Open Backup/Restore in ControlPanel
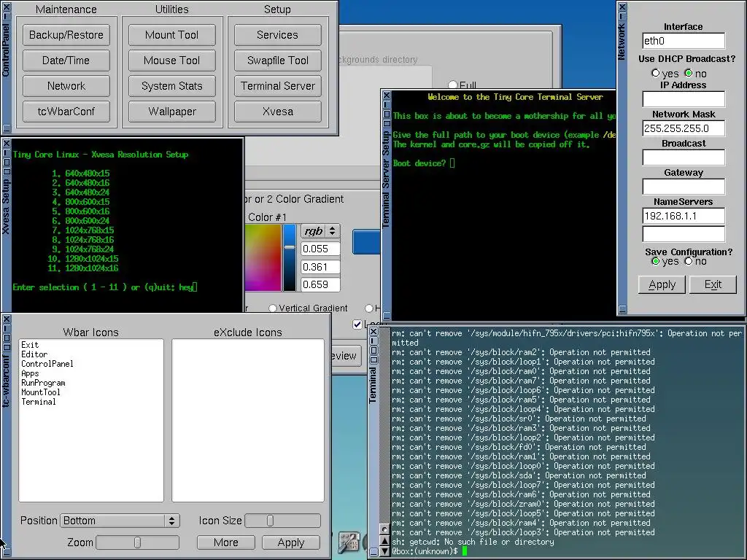The width and height of the screenshot is (747, 560). 66,35
